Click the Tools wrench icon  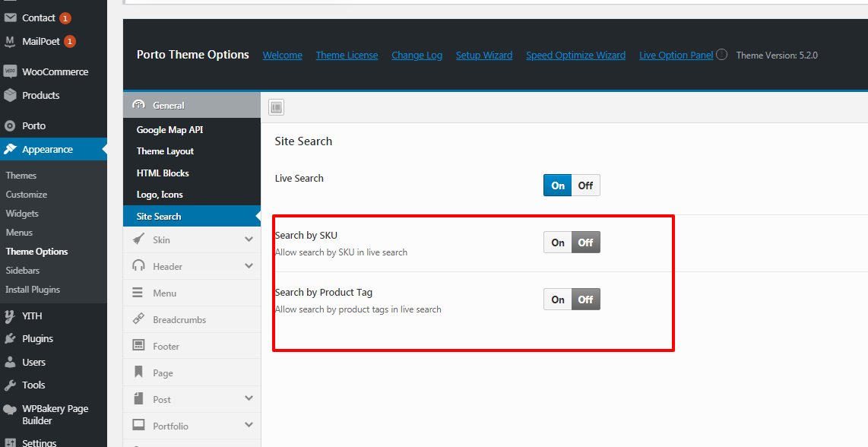tap(10, 385)
